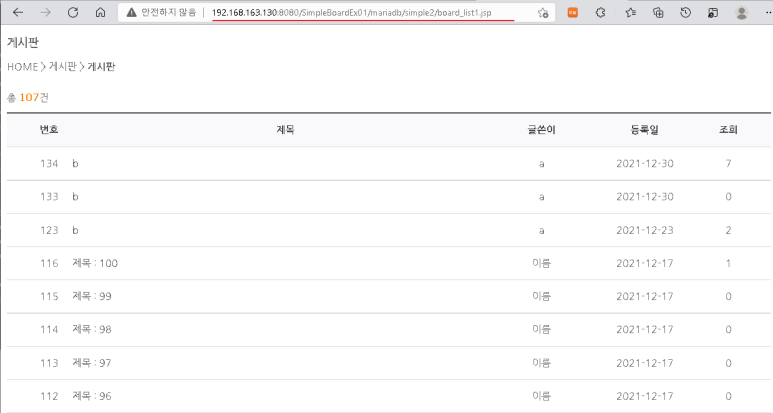
Task: Click the total count 107 text
Action: (29, 98)
